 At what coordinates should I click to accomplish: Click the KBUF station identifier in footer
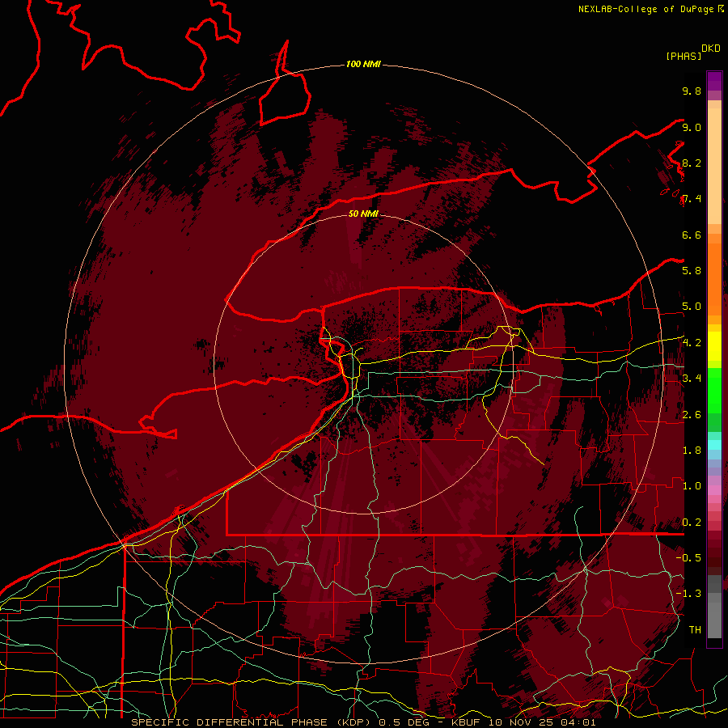(467, 722)
